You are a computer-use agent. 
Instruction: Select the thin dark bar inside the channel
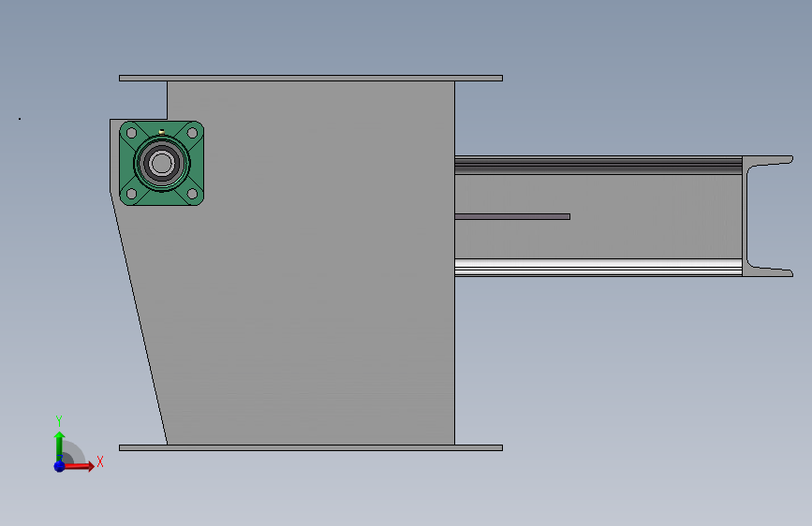[x=512, y=217]
